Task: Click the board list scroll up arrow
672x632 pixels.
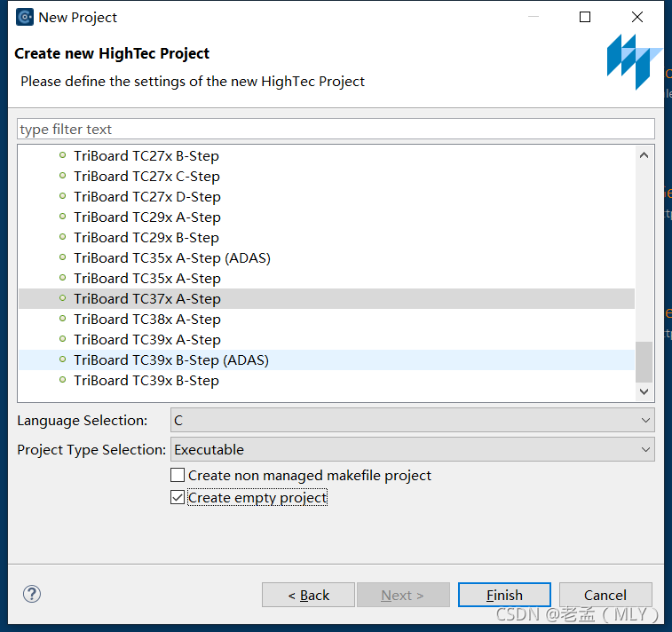Action: pos(644,155)
